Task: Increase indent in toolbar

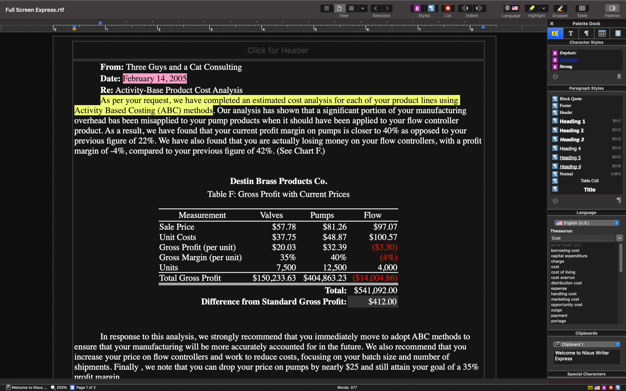Action: [x=479, y=8]
